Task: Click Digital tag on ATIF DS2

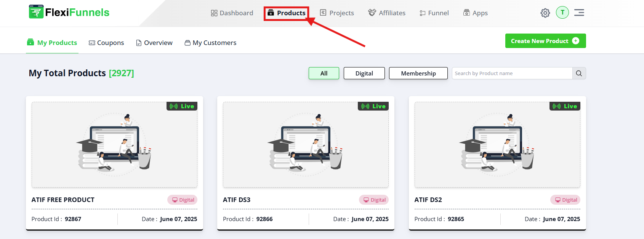Action: pyautogui.click(x=565, y=200)
